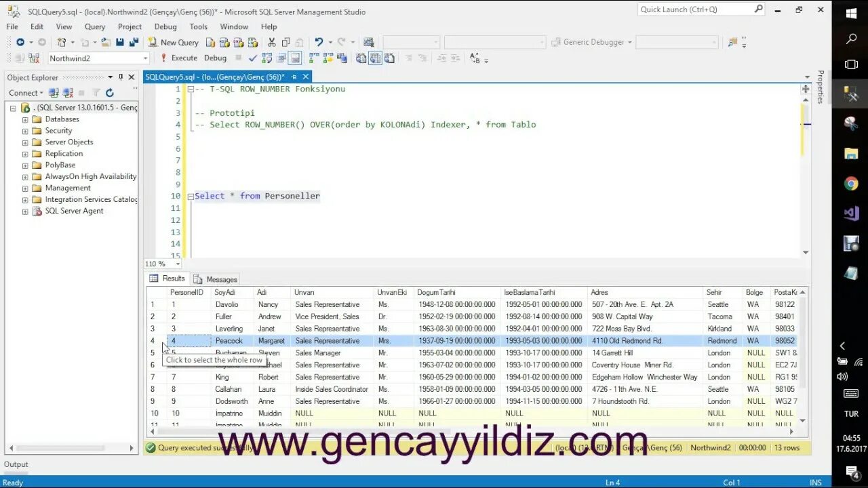Expand the Security node

tap(25, 131)
